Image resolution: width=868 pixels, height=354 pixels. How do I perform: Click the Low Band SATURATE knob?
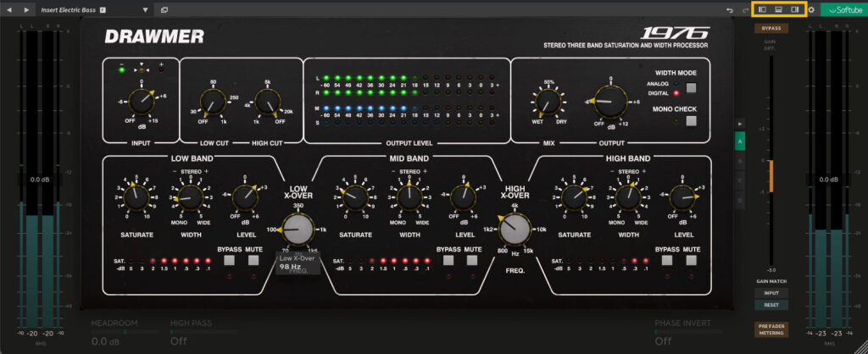[x=135, y=197]
